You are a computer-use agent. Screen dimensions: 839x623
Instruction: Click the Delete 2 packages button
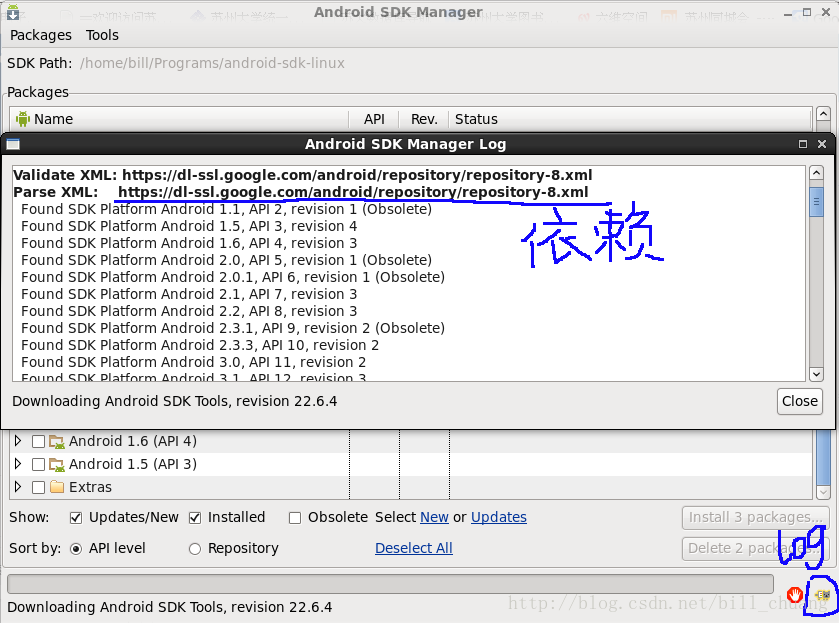[756, 549]
